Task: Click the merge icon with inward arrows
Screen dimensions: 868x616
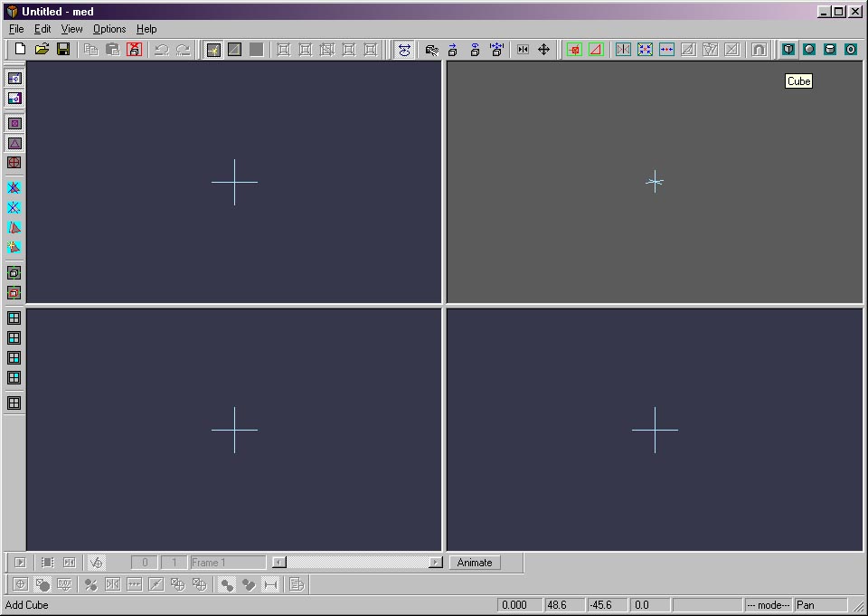Action: (645, 50)
